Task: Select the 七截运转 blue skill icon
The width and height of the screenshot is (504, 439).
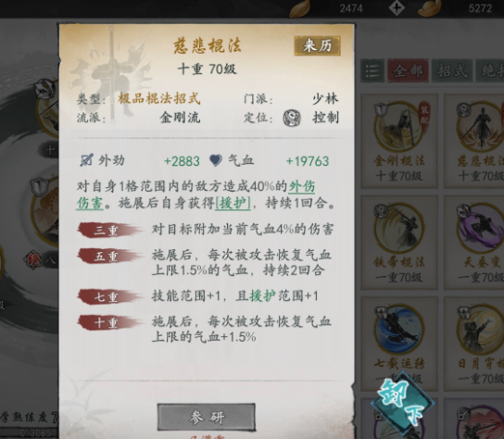Action: click(x=399, y=331)
